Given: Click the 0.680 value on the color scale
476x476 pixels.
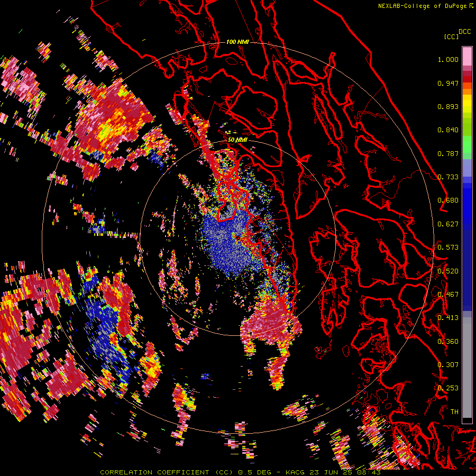Looking at the screenshot, I should click(x=448, y=200).
